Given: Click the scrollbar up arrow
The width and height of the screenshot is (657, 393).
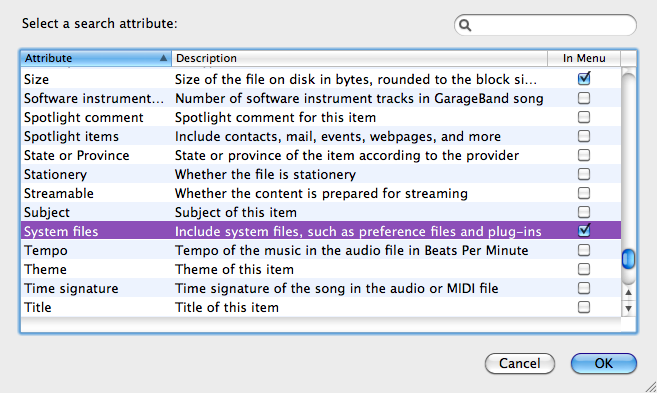Looking at the screenshot, I should pos(628,292).
